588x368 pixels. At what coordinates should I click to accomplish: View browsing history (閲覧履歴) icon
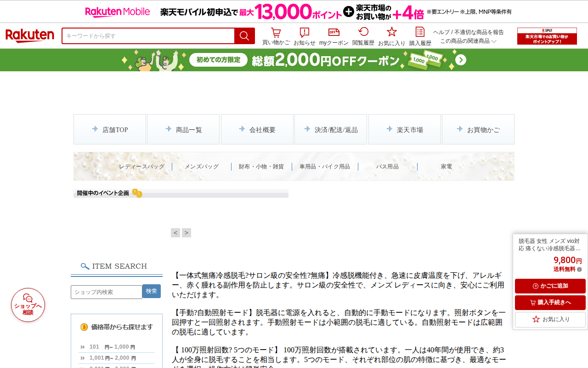click(363, 36)
